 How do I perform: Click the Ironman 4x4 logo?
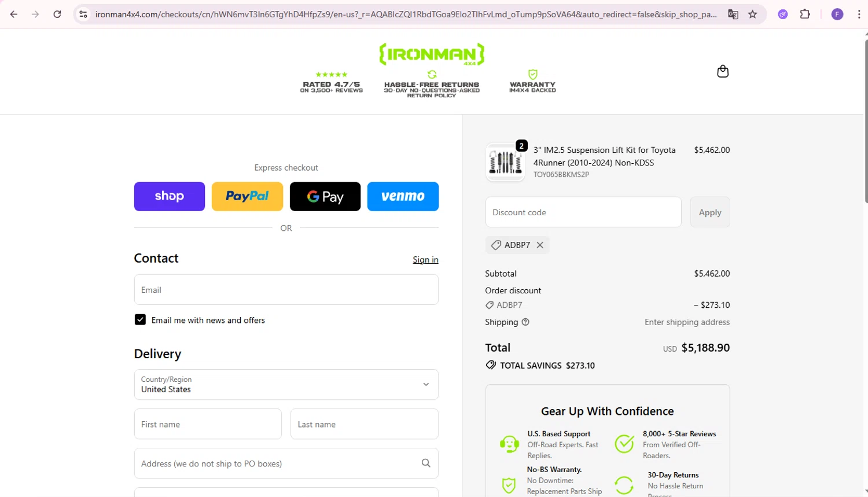[x=432, y=54]
